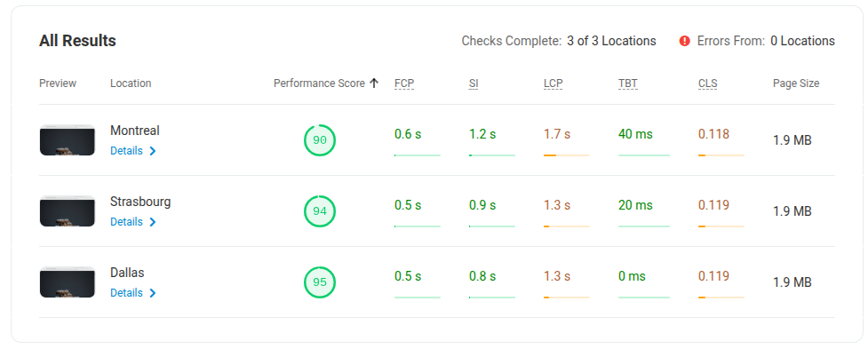Open Dallas preview thumbnail
This screenshot has height=357, width=868.
(67, 282)
